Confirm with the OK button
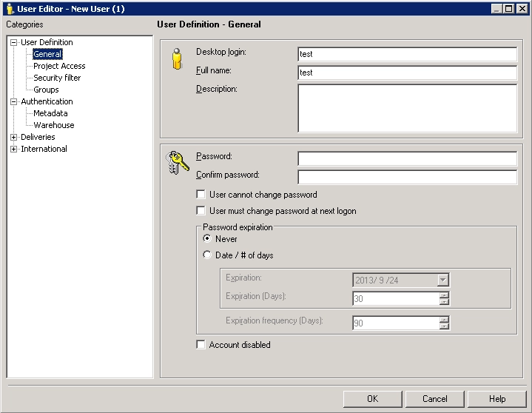The width and height of the screenshot is (532, 413). point(372,399)
